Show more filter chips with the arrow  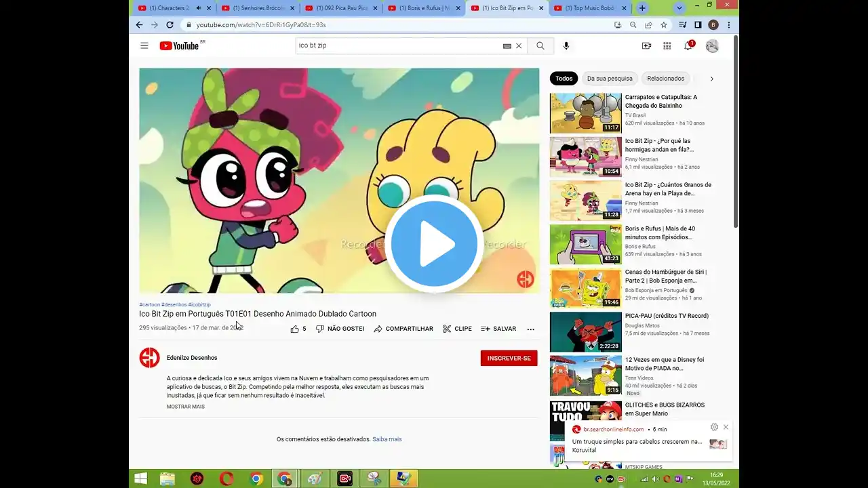pos(711,79)
